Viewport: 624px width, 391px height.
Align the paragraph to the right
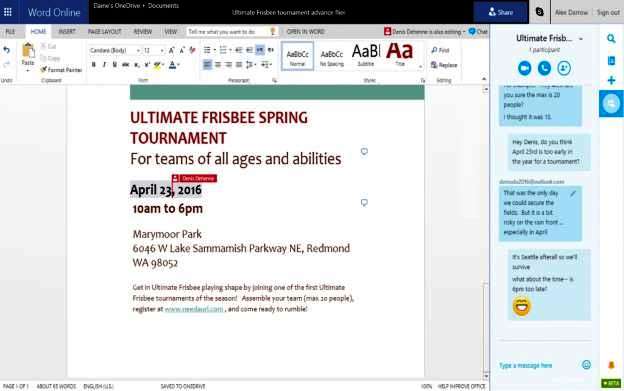228,65
